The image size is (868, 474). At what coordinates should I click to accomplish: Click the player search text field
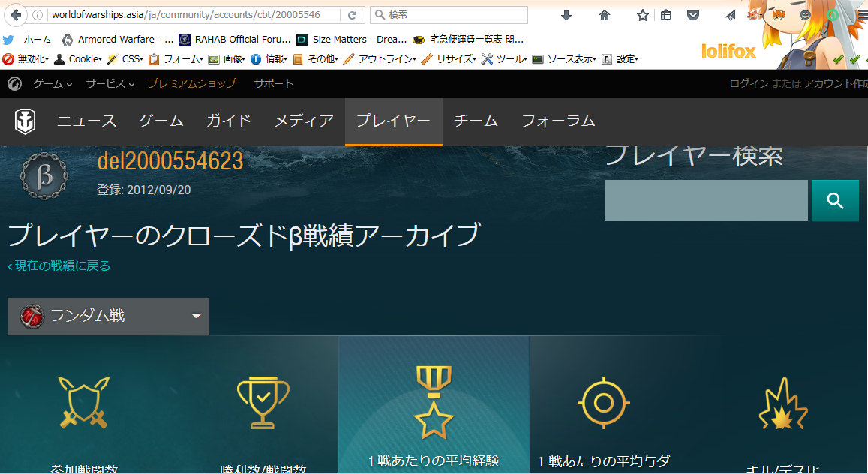pyautogui.click(x=706, y=200)
